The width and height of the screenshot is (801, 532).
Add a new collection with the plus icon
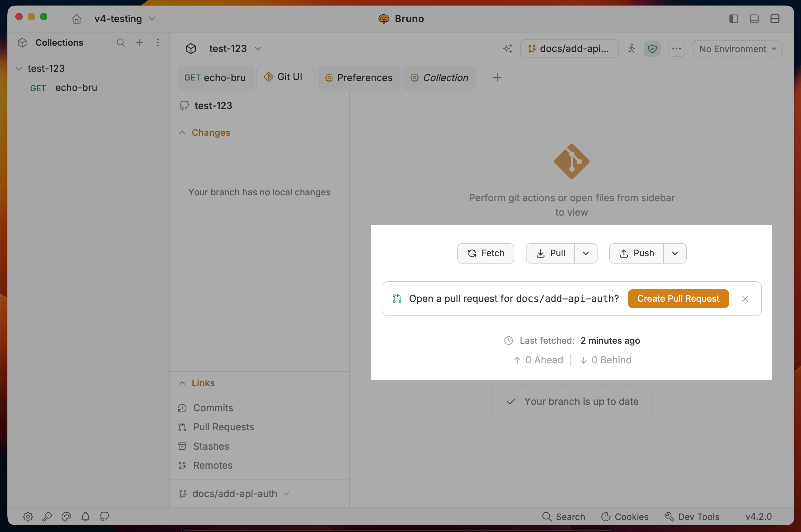tap(139, 42)
